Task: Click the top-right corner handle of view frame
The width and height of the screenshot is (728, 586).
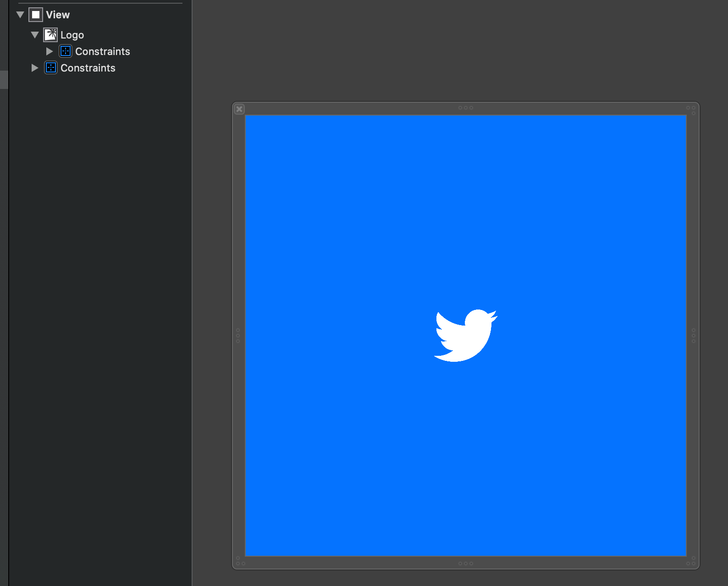Action: coord(692,110)
